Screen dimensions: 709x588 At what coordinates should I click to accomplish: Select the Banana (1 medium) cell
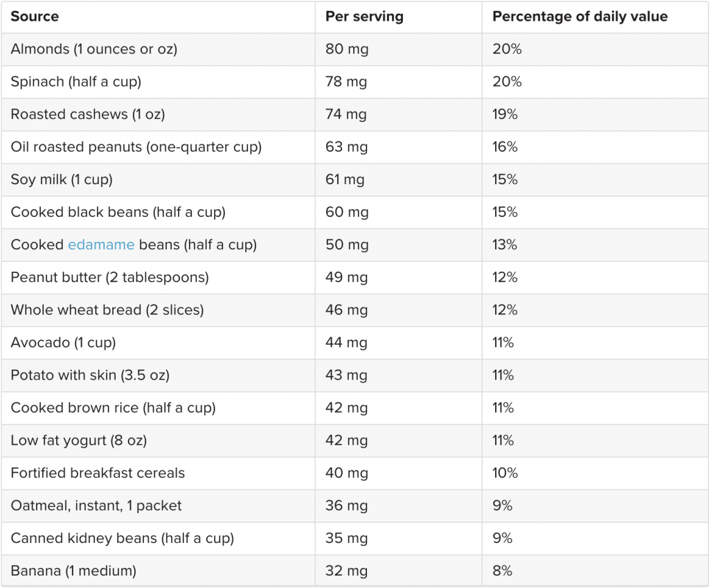(73, 571)
